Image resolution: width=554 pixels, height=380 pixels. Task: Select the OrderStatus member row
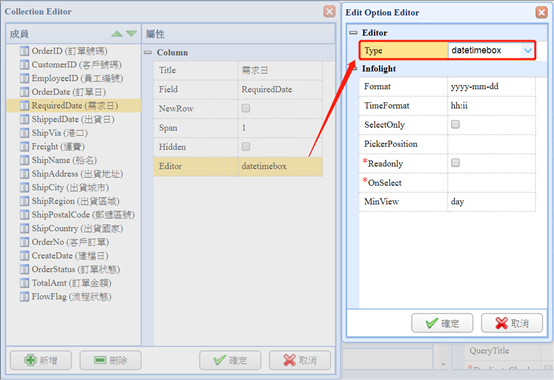73,269
